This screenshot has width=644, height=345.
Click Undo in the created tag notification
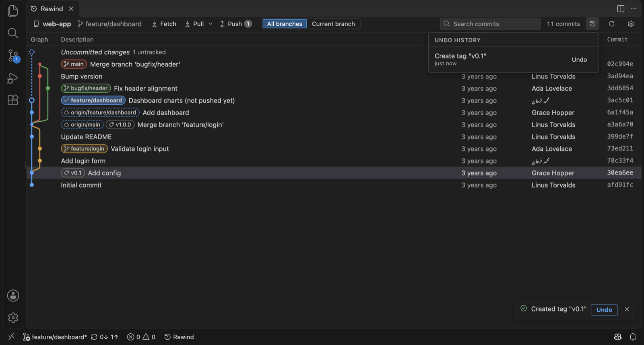point(604,310)
